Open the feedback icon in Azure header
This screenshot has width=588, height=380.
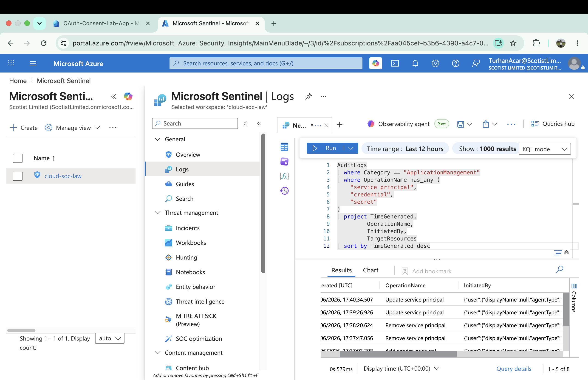476,63
